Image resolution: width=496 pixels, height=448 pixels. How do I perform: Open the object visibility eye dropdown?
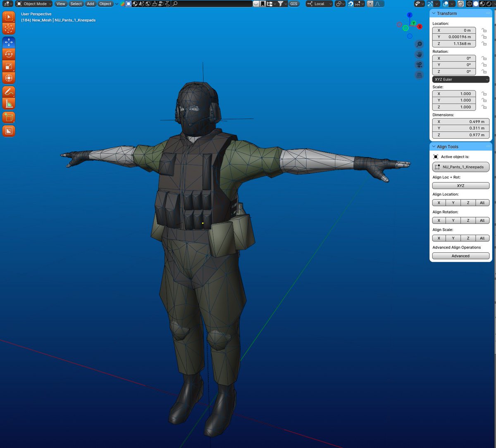(420, 4)
